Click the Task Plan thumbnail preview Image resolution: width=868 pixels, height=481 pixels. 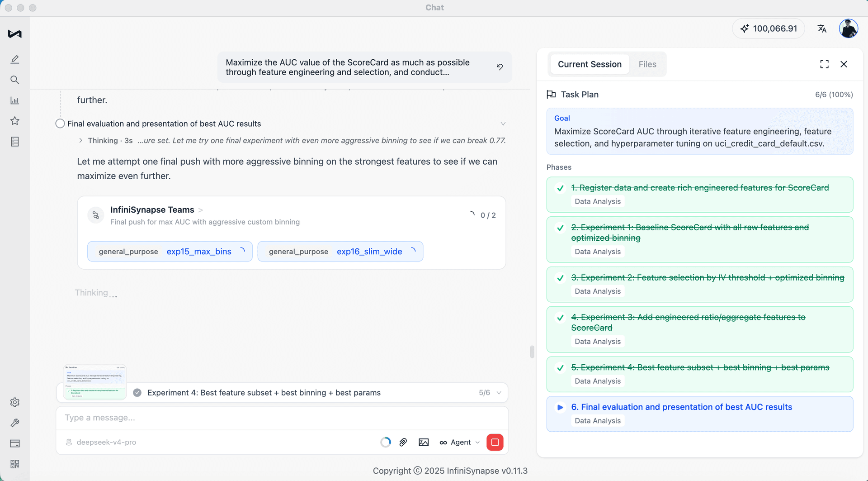point(95,382)
